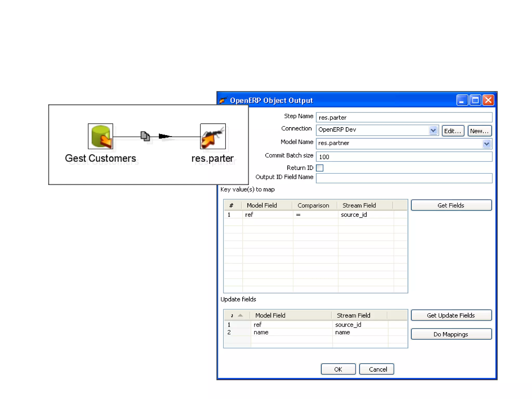
Task: Click the Edit... connection button
Action: (453, 131)
